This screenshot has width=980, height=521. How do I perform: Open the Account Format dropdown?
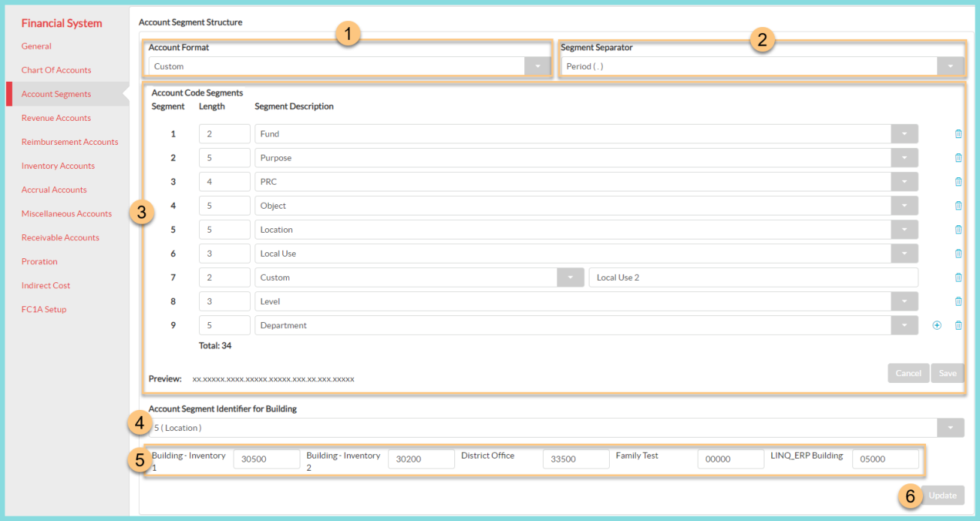coord(537,66)
